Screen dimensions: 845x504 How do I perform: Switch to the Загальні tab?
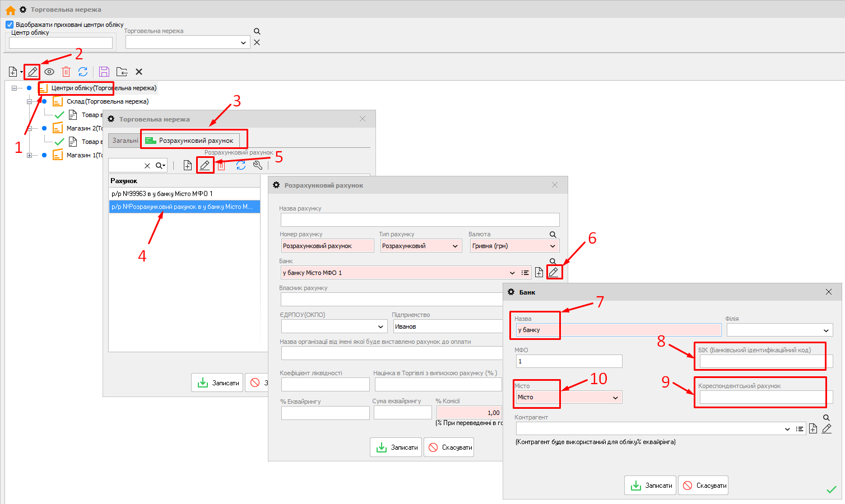[x=124, y=141]
